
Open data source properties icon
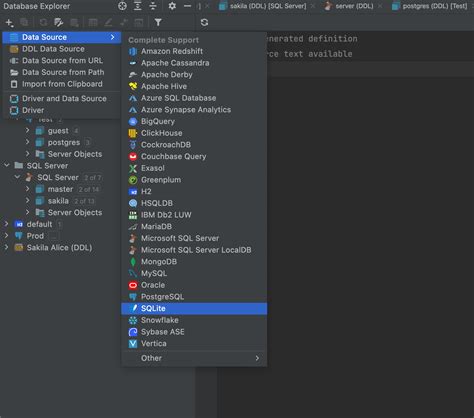tap(59, 22)
